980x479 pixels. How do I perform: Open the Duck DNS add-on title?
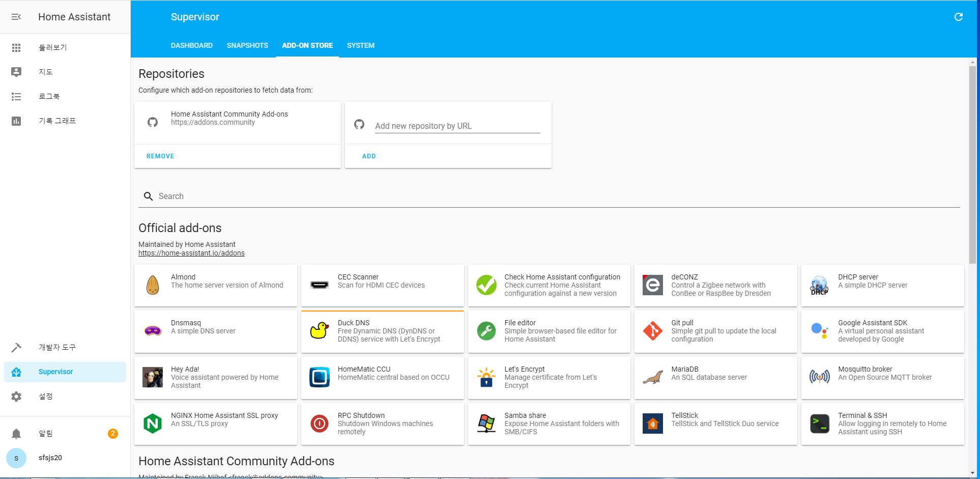point(354,323)
